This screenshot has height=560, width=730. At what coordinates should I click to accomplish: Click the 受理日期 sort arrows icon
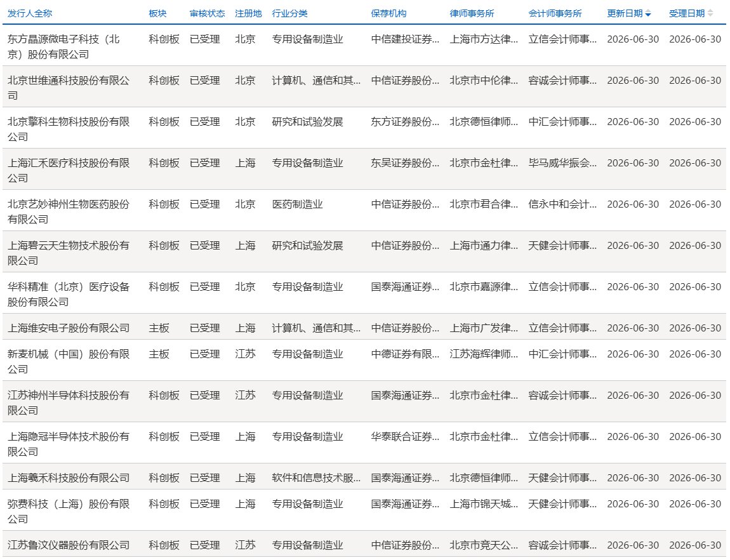coord(710,13)
